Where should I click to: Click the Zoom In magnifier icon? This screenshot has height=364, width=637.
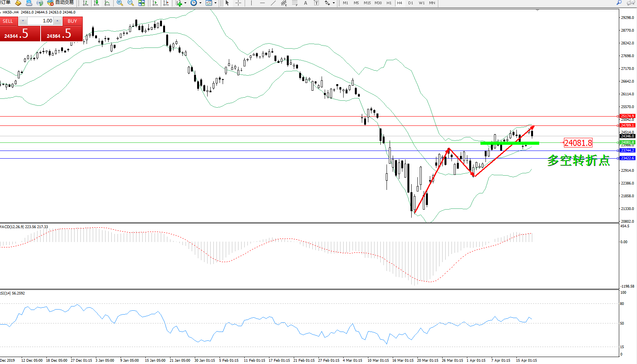point(120,3)
